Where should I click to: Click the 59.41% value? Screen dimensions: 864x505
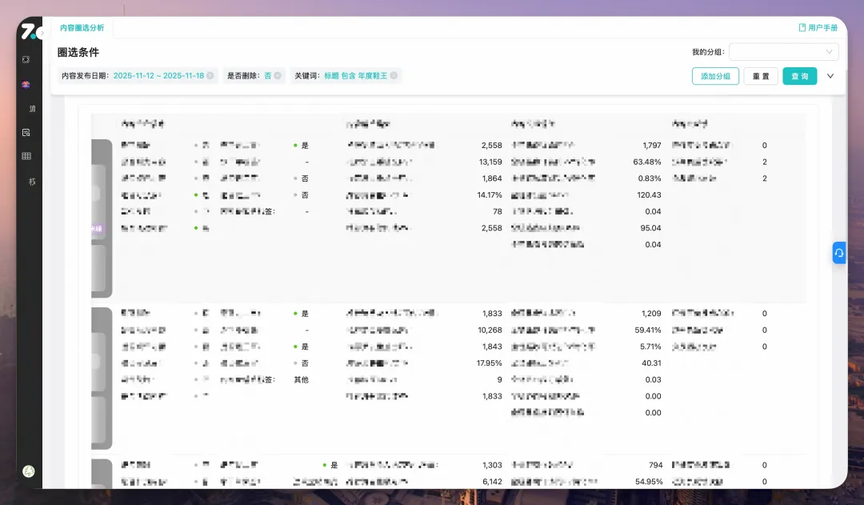point(648,330)
